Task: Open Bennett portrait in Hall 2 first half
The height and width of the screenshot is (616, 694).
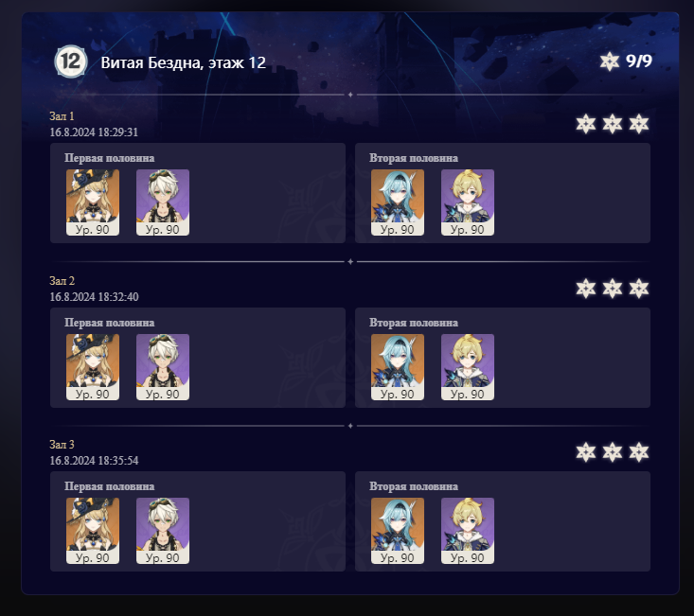Action: (163, 367)
